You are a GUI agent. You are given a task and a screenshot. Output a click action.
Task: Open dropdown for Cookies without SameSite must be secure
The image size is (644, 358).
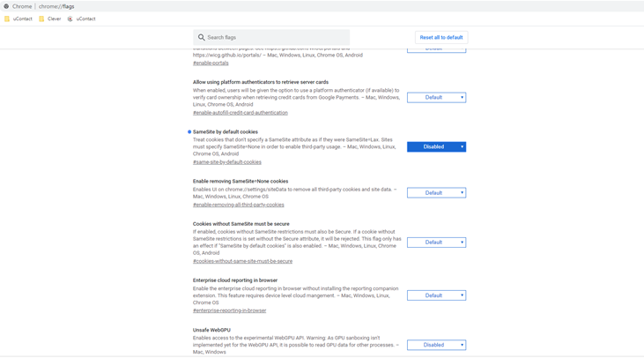[436, 242]
